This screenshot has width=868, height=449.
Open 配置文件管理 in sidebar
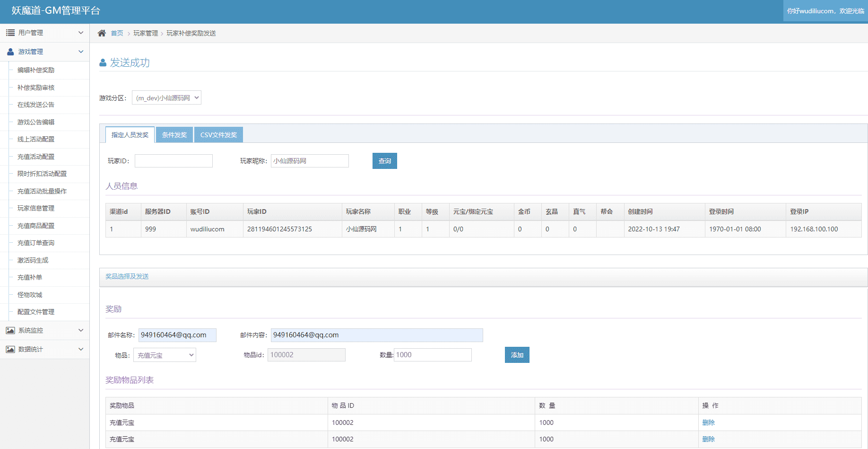point(36,312)
